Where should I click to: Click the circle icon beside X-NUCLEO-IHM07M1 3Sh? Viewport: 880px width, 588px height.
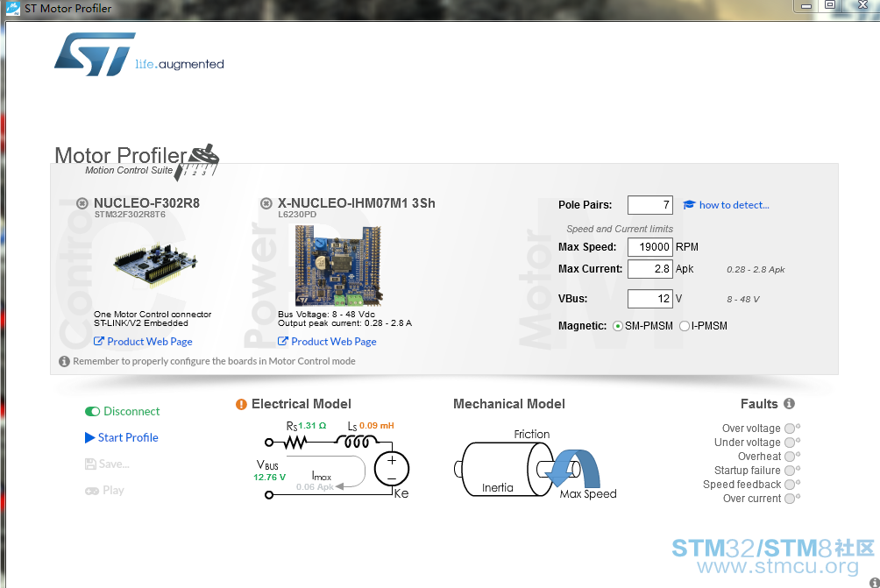(x=266, y=203)
